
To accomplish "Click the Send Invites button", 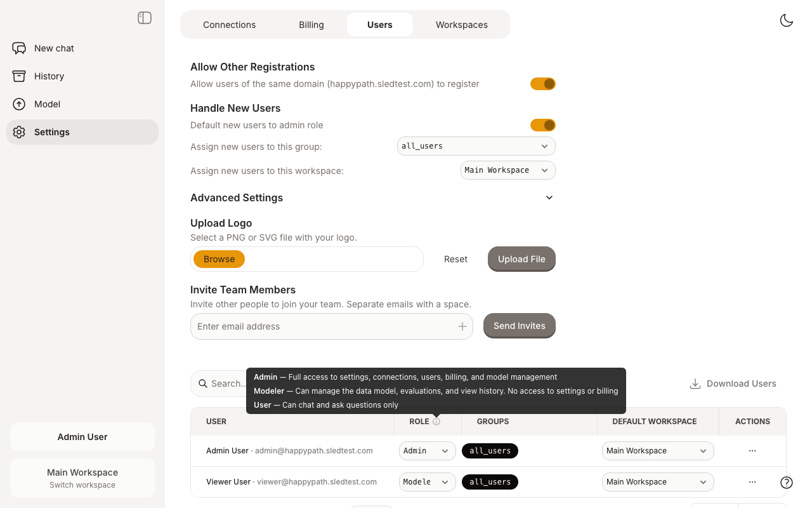I will [519, 326].
